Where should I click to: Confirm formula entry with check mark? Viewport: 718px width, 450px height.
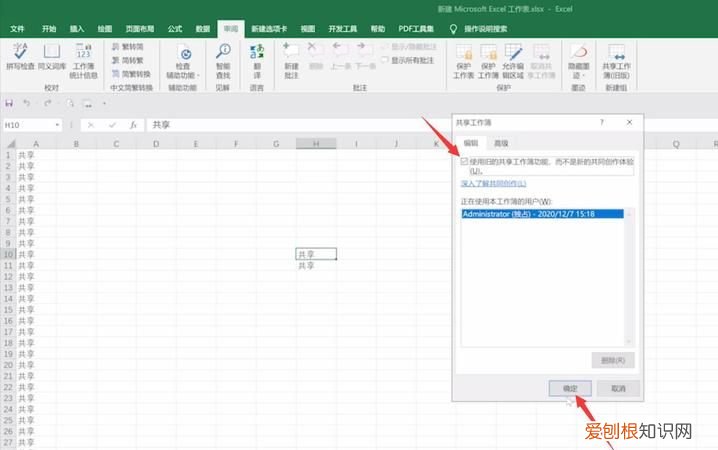coord(112,125)
